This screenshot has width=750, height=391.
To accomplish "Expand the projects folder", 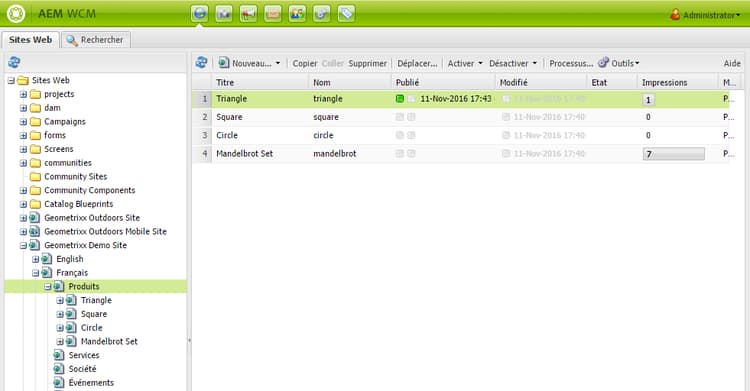I will point(23,94).
